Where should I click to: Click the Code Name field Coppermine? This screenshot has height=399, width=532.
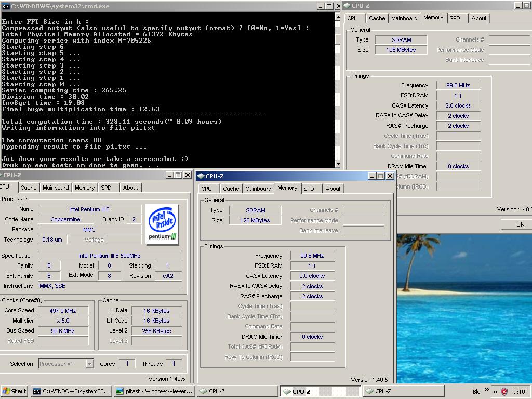[x=65, y=220]
